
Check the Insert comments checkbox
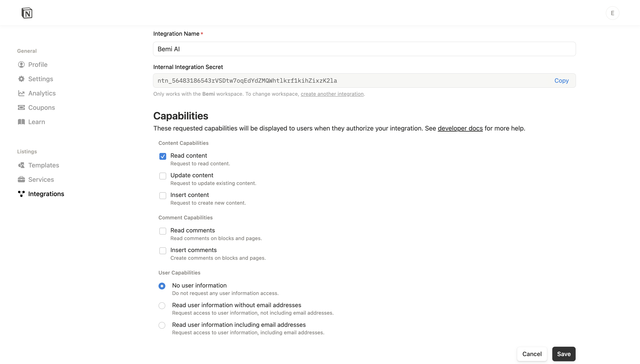163,251
